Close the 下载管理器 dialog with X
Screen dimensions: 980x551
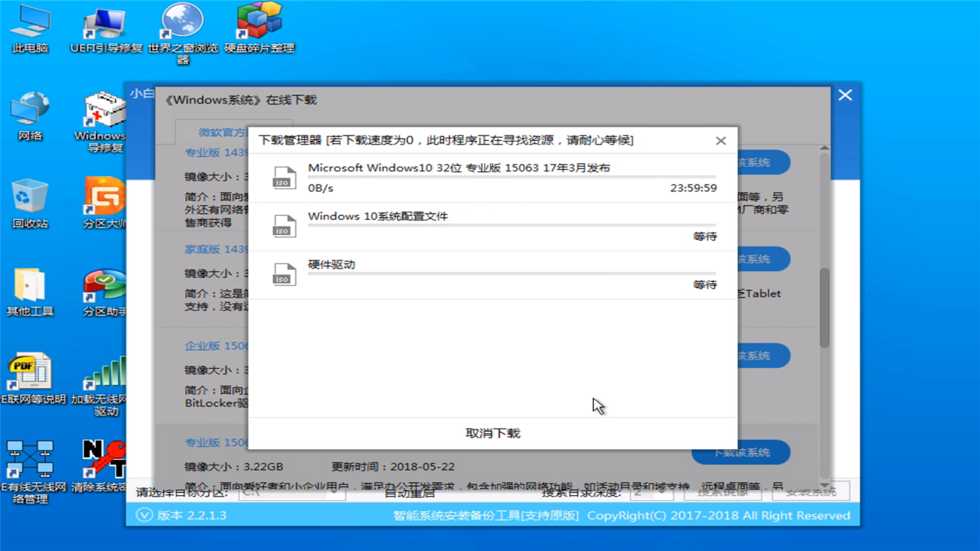pyautogui.click(x=720, y=141)
